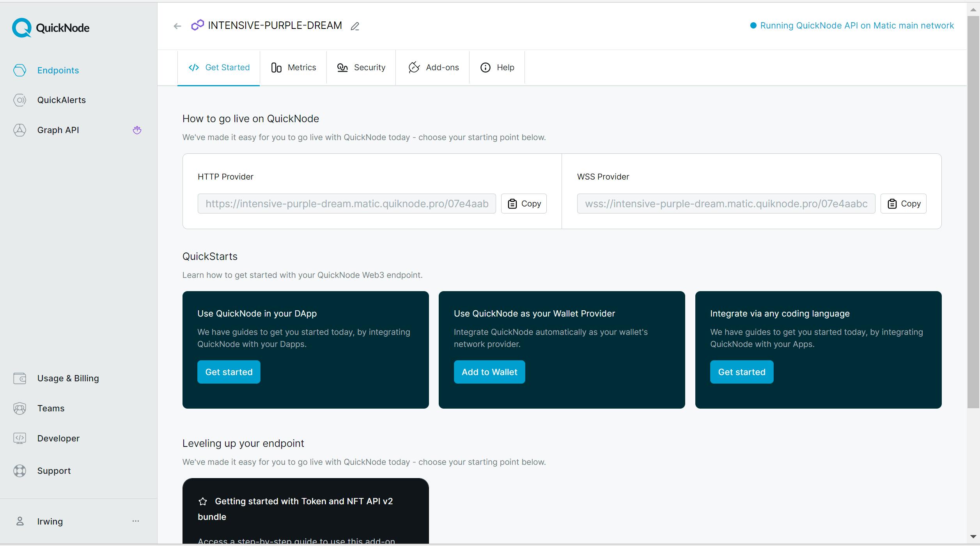Copy the HTTP Provider URL
The width and height of the screenshot is (980, 546).
[x=524, y=203]
